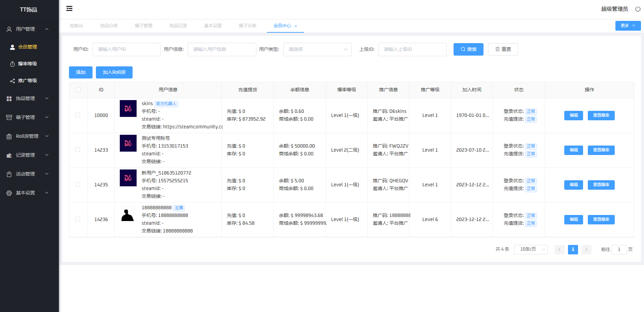Check the row checkbox for user 10000
Screen dimensions: 644x312
click(x=78, y=115)
